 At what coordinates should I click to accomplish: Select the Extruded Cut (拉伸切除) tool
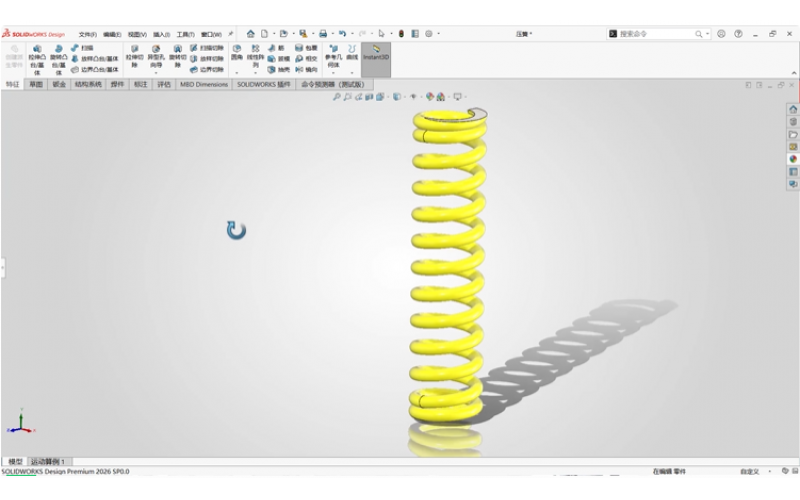(134, 56)
